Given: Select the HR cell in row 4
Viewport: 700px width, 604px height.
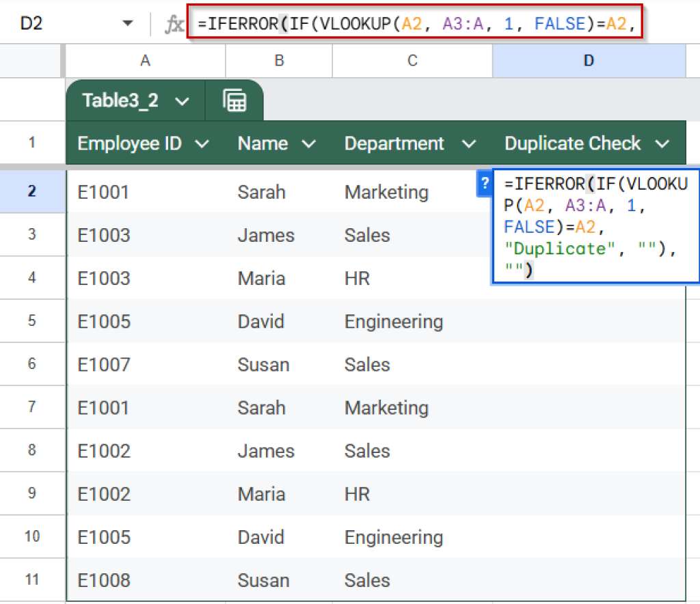Looking at the screenshot, I should click(356, 278).
